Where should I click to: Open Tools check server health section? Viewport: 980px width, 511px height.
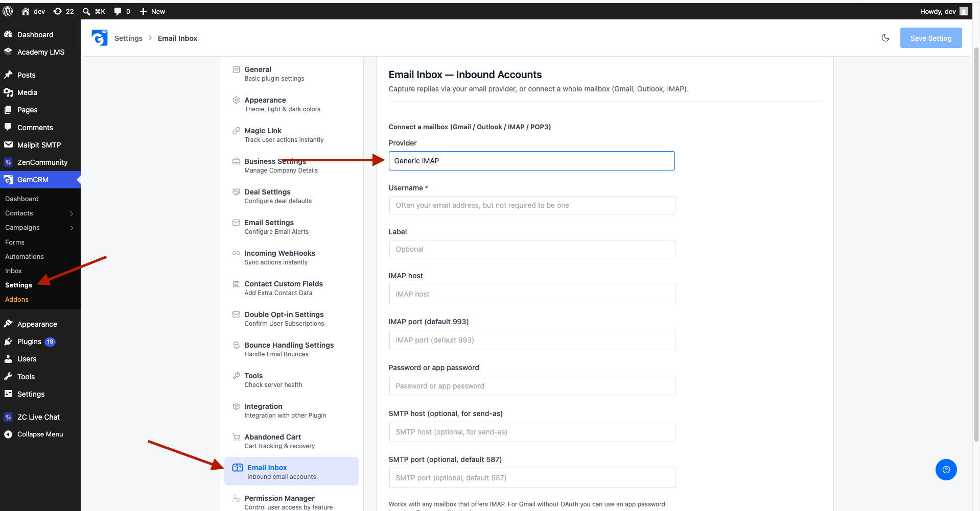click(x=291, y=380)
